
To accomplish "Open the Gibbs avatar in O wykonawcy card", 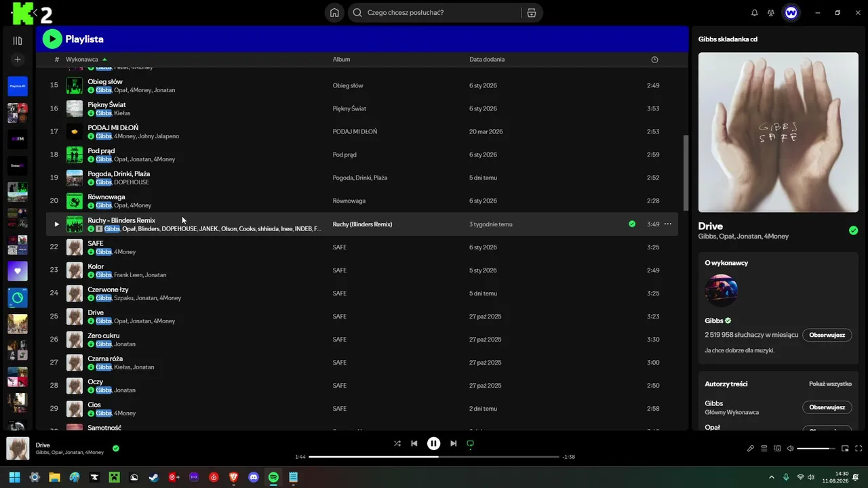I will (x=721, y=291).
